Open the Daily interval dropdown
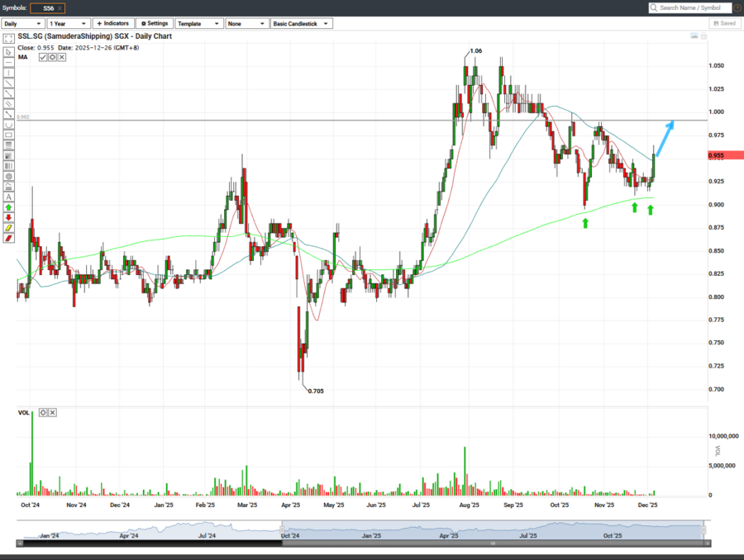 tap(23, 24)
